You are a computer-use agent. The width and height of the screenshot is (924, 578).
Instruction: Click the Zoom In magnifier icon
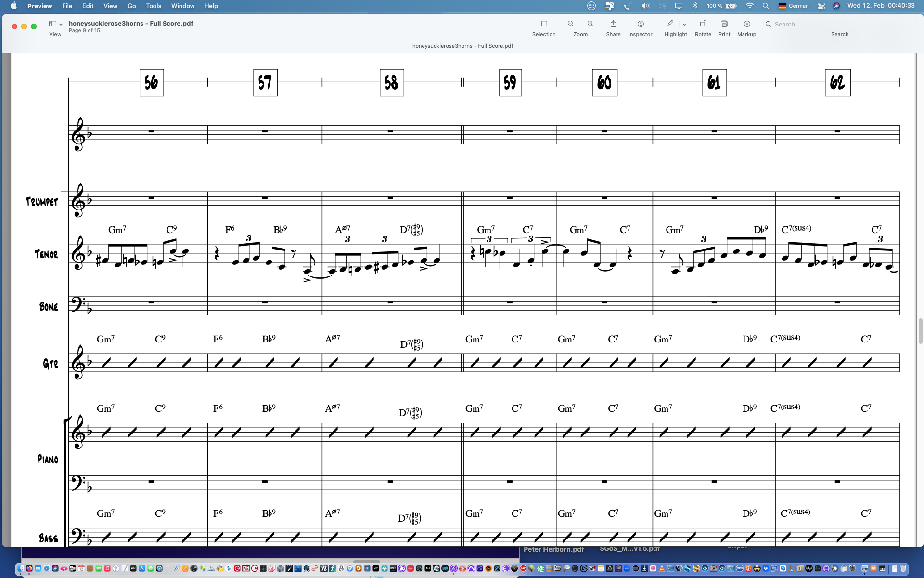coord(590,24)
